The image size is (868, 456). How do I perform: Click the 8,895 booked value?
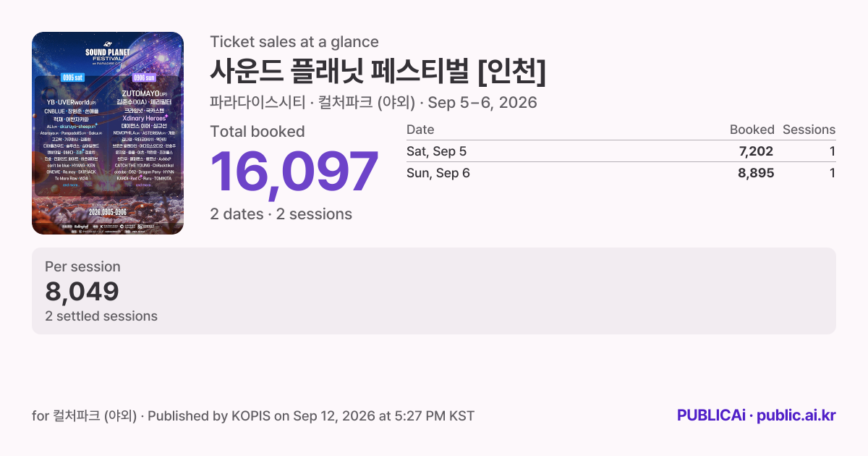[x=755, y=173]
